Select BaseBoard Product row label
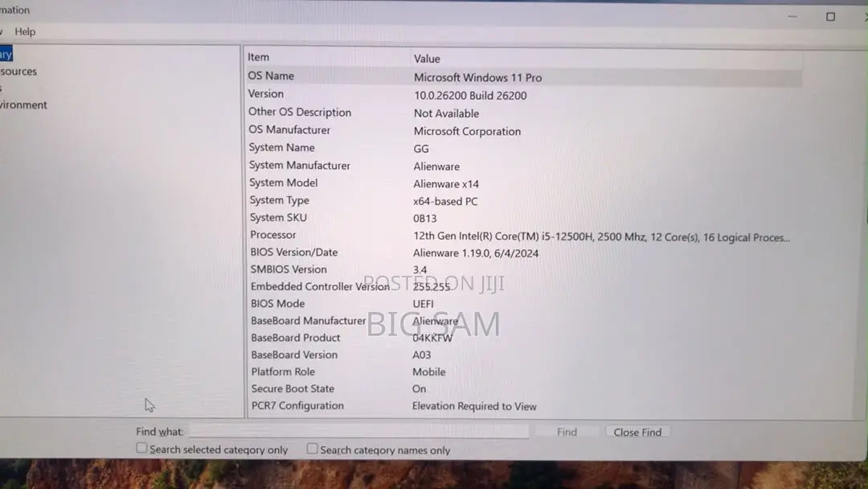The width and height of the screenshot is (868, 489). click(295, 338)
